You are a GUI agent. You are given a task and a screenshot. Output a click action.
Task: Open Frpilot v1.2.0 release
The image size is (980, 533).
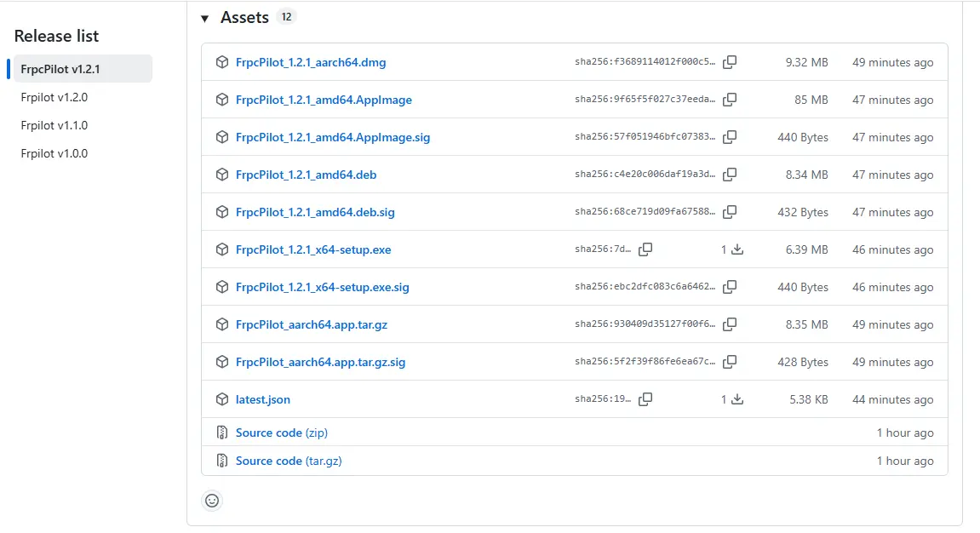click(54, 97)
